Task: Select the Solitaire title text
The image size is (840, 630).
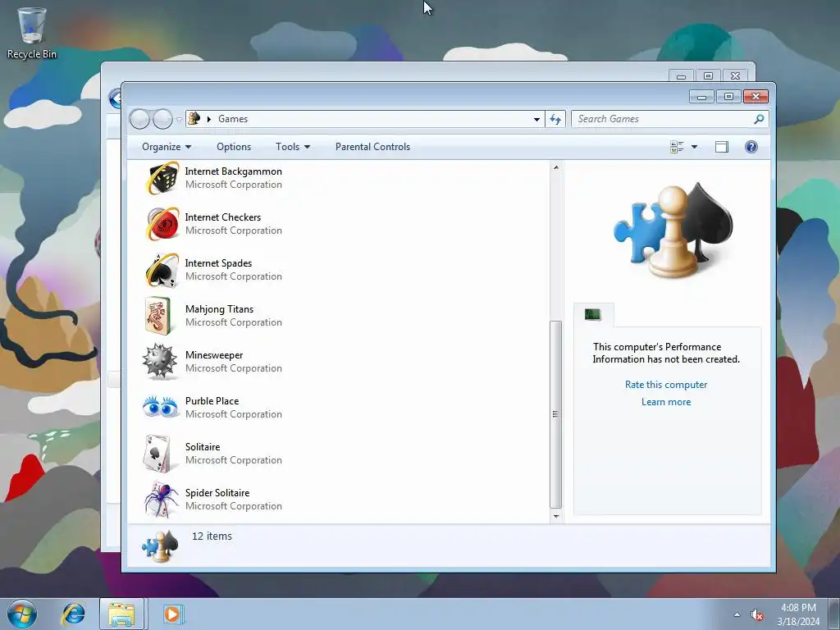Action: pos(203,447)
